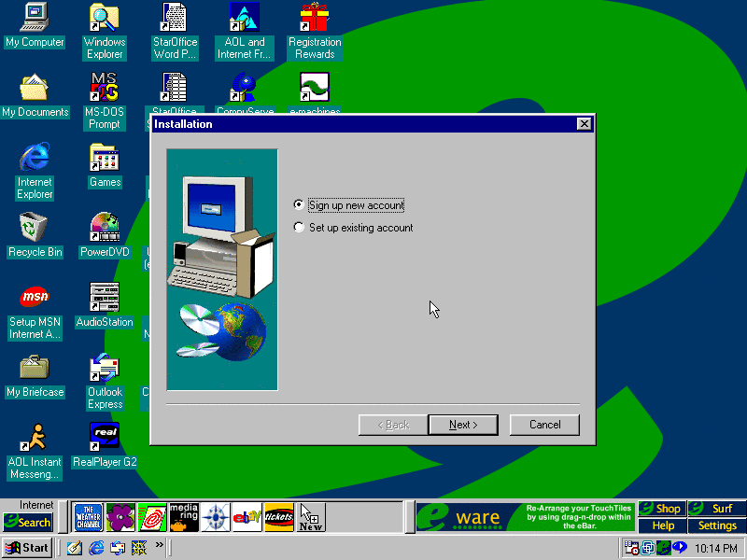The image size is (747, 560).
Task: Choose the 'Set up existing account' option
Action: (299, 228)
